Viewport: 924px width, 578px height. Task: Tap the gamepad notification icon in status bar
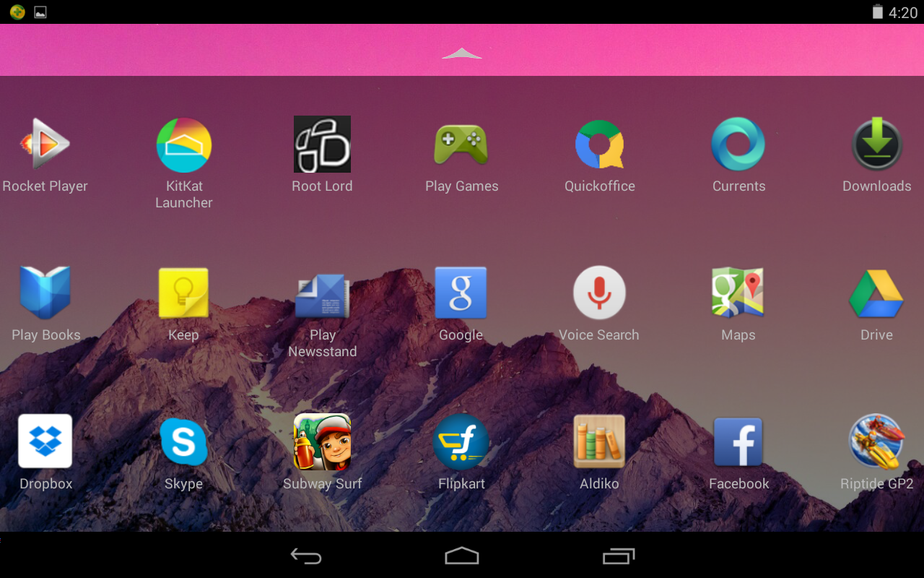pos(17,12)
